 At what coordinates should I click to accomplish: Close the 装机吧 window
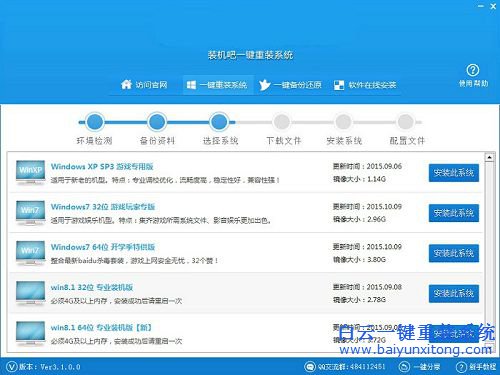[x=493, y=6]
